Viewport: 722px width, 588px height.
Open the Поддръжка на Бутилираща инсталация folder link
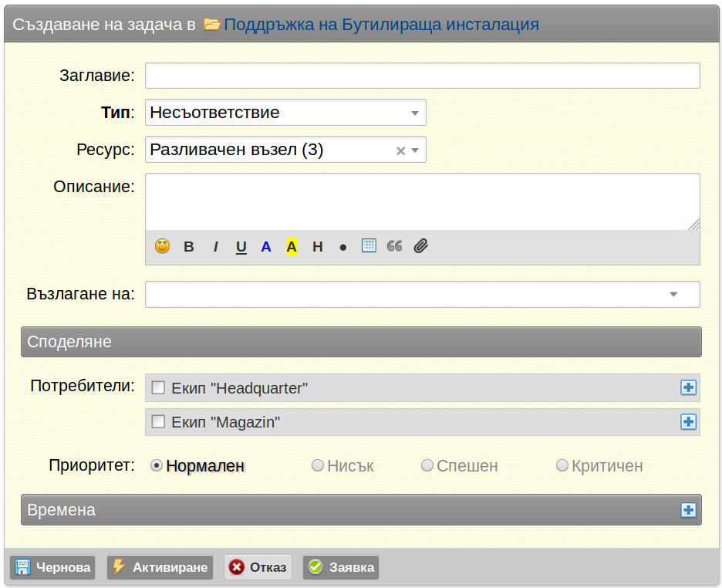click(x=381, y=25)
